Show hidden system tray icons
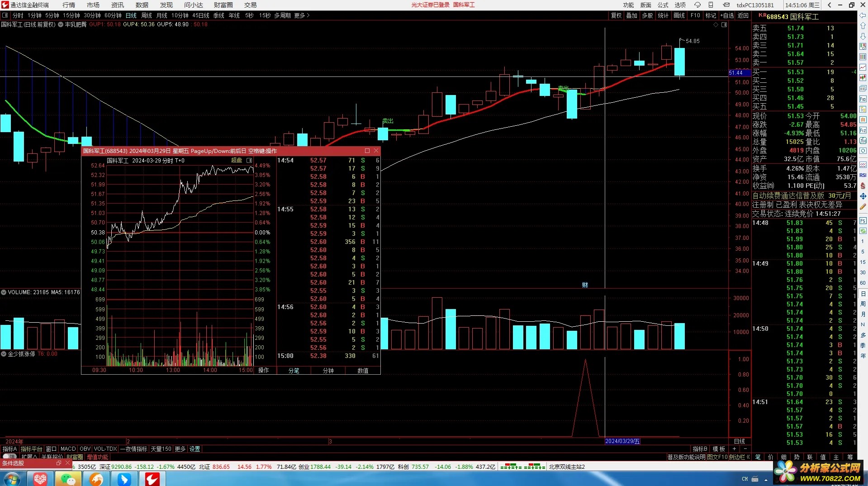This screenshot has width=868, height=486. (x=766, y=479)
